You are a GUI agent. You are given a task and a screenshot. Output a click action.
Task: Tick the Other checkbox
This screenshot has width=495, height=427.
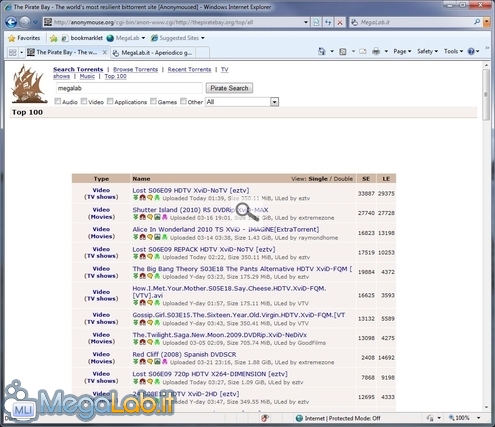point(183,101)
